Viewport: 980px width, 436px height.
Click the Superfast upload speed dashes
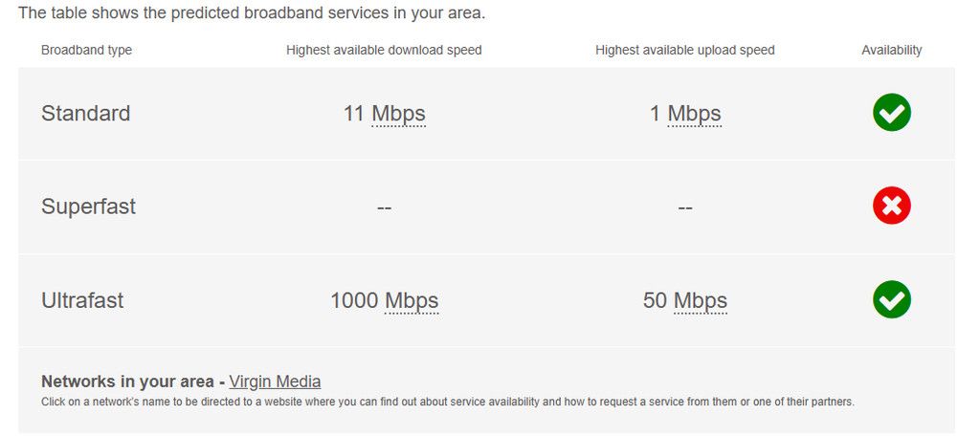pyautogui.click(x=685, y=208)
